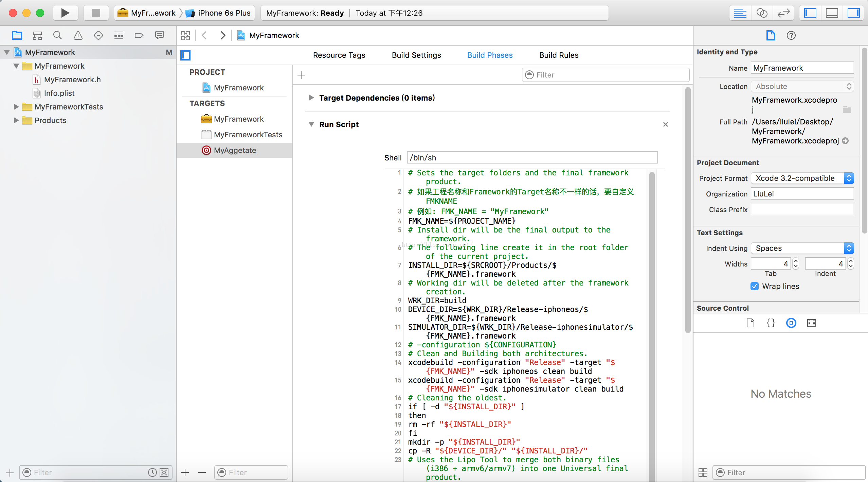The height and width of the screenshot is (482, 868).
Task: Increase the Tab width stepper
Action: [796, 261]
